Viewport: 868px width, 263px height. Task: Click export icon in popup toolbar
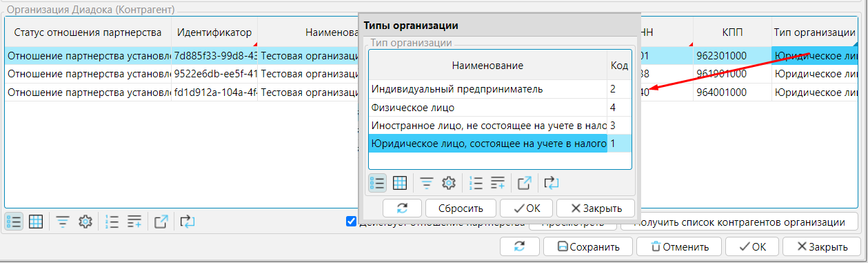(x=525, y=183)
